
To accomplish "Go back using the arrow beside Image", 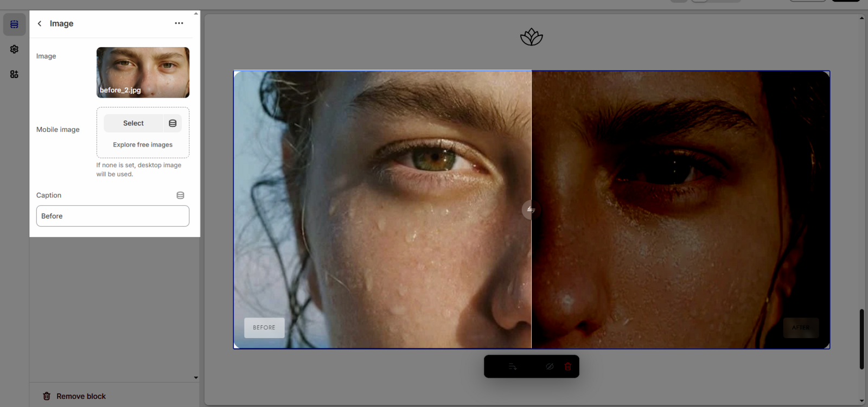I will pyautogui.click(x=40, y=23).
